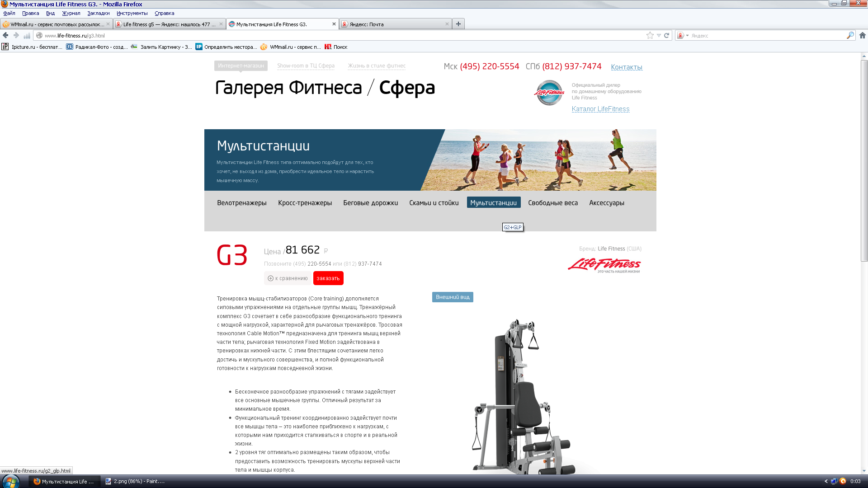Expand the URL history dropdown arrow
The image size is (868, 488).
(659, 35)
